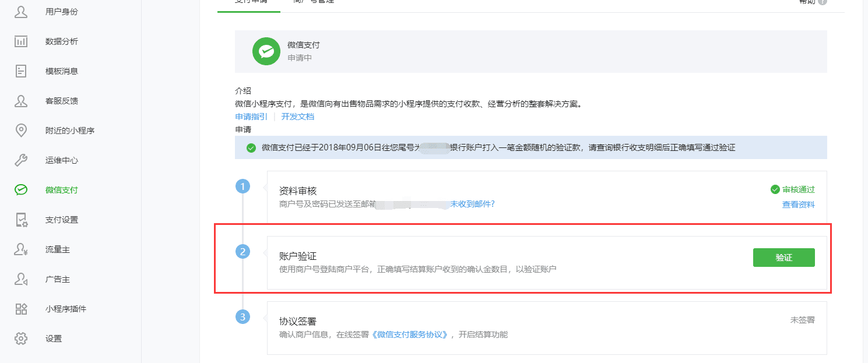
Task: Click the 未收到邮件? link
Action: tap(472, 204)
